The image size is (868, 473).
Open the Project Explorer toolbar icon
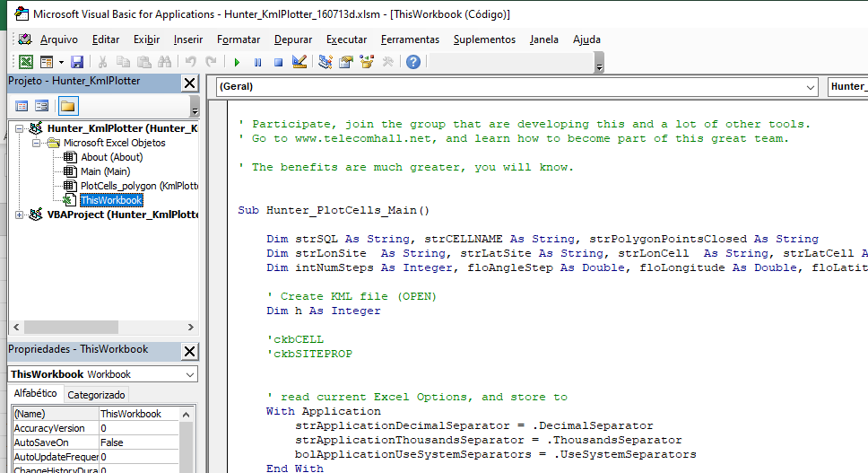(x=325, y=62)
